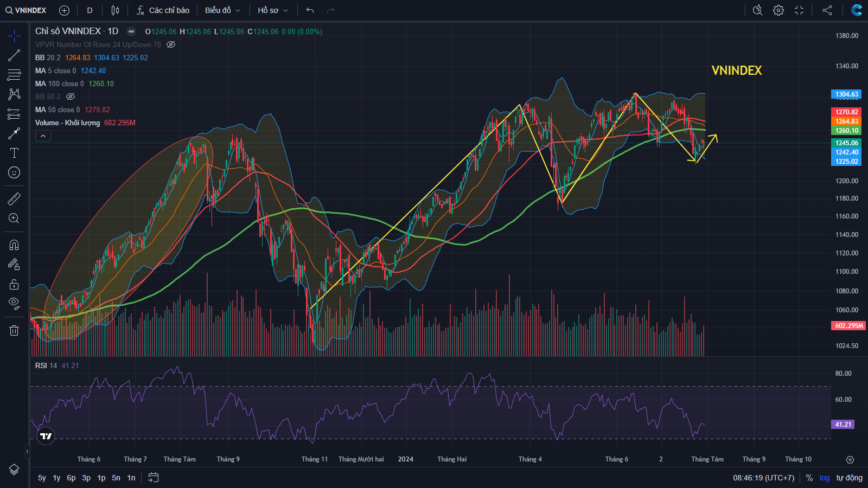Add a symbol to compare

coord(64,10)
